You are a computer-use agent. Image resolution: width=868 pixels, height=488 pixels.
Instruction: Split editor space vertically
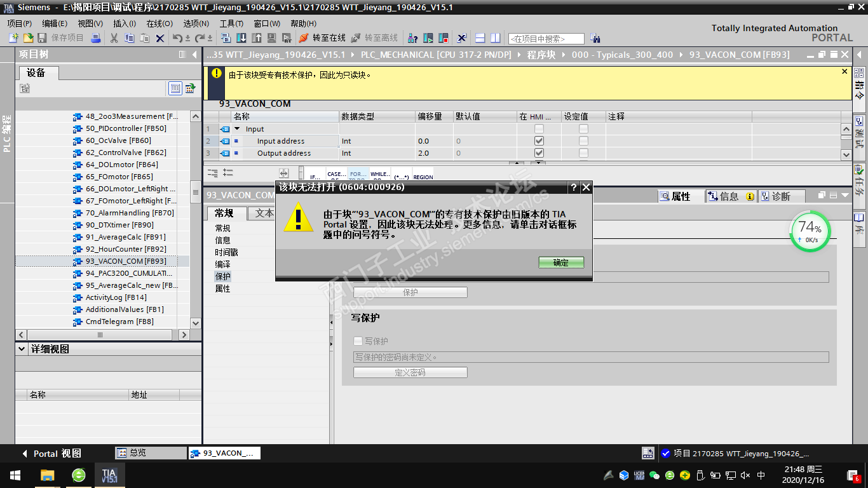pos(496,38)
